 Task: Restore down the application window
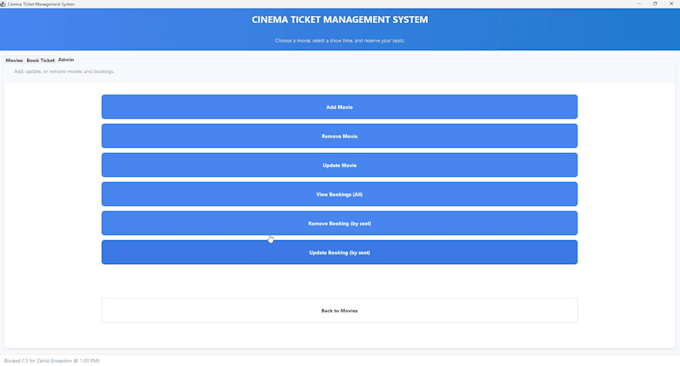pos(655,3)
